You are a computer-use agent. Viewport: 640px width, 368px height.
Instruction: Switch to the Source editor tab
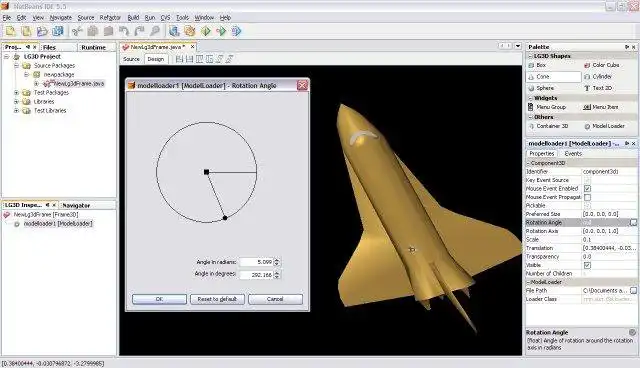click(131, 59)
